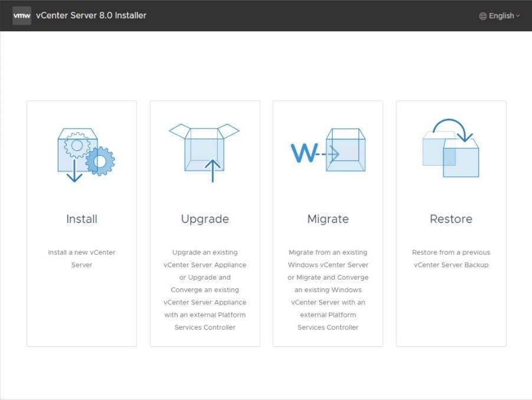Click the Upgrade open-box arrow icon
532x400 pixels.
click(204, 153)
